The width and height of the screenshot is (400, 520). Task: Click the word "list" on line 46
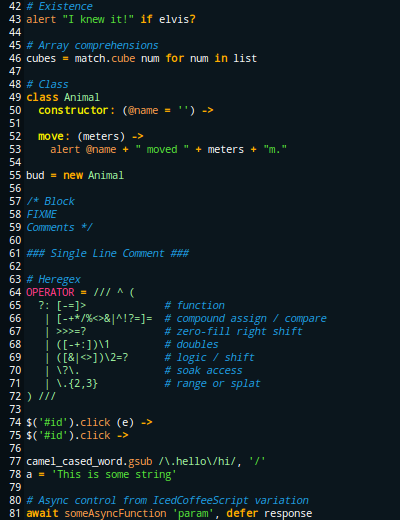[x=245, y=58]
